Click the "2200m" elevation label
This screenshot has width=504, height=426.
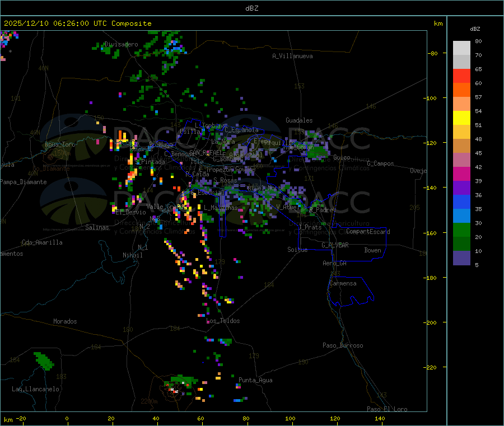(x=149, y=401)
